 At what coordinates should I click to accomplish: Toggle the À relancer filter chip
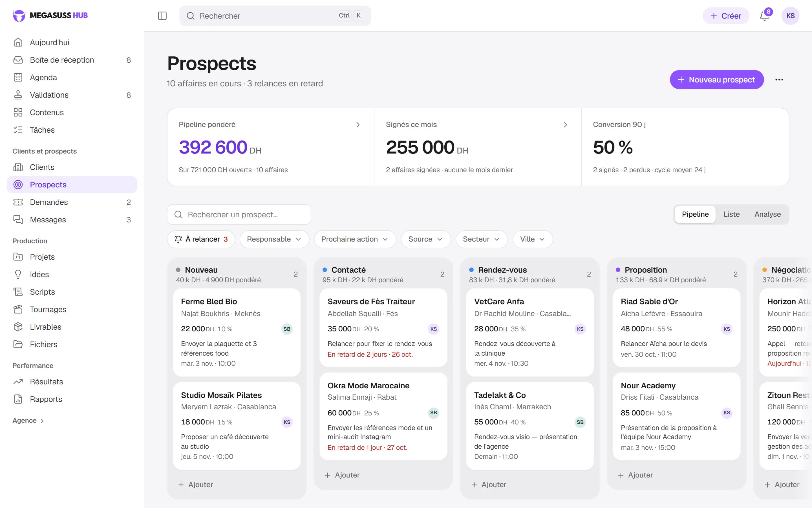click(201, 239)
